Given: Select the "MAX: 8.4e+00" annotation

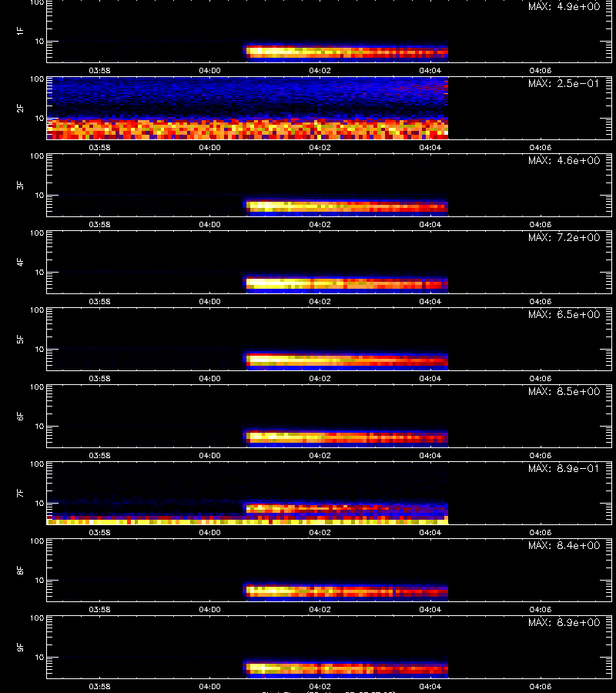Looking at the screenshot, I should 564,545.
